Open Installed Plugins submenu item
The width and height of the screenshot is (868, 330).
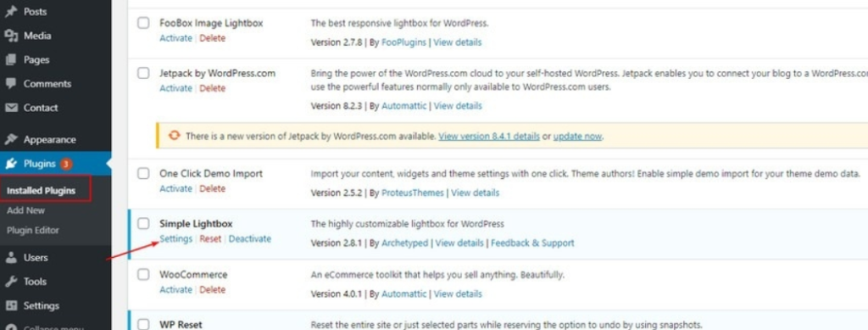41,191
